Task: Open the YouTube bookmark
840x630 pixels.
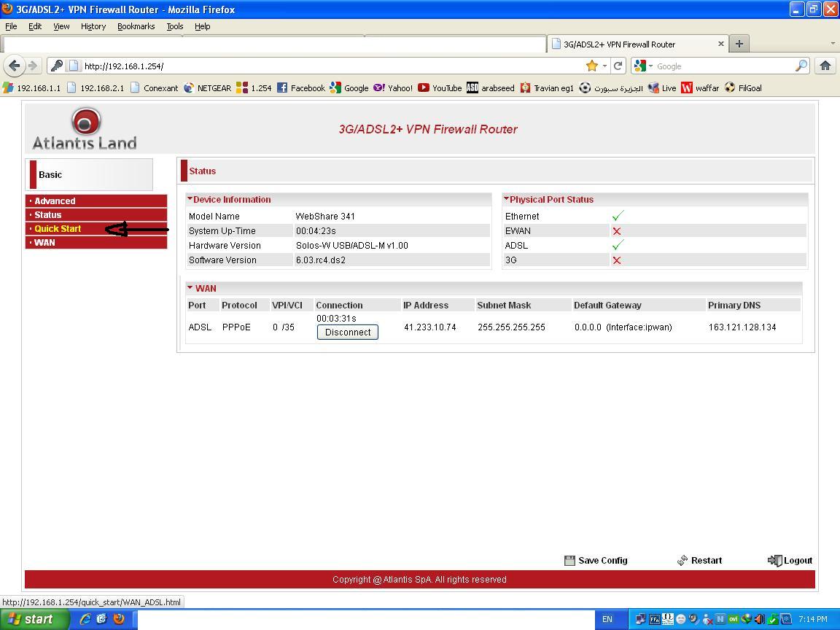Action: tap(440, 87)
